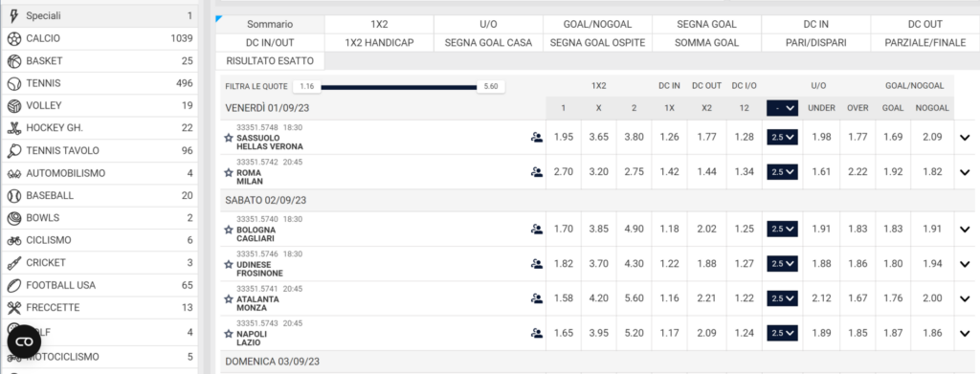Expand more markets for Sassuolo - Hellas Verona

pyautogui.click(x=966, y=138)
